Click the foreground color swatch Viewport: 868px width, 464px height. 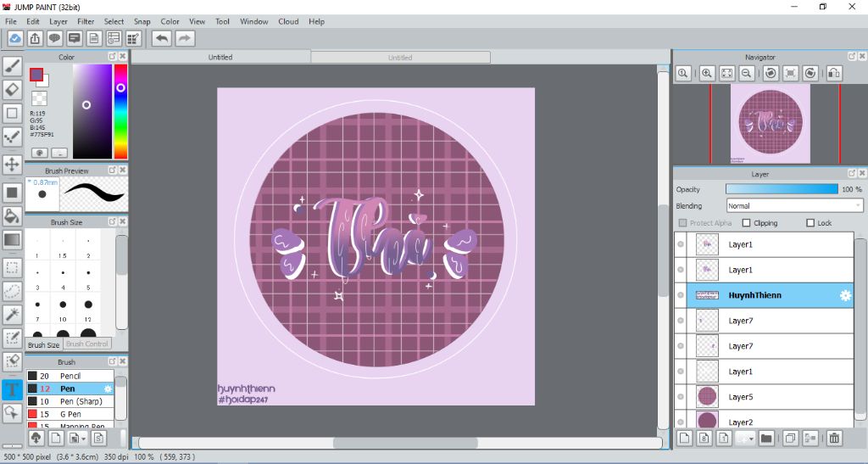coord(36,75)
